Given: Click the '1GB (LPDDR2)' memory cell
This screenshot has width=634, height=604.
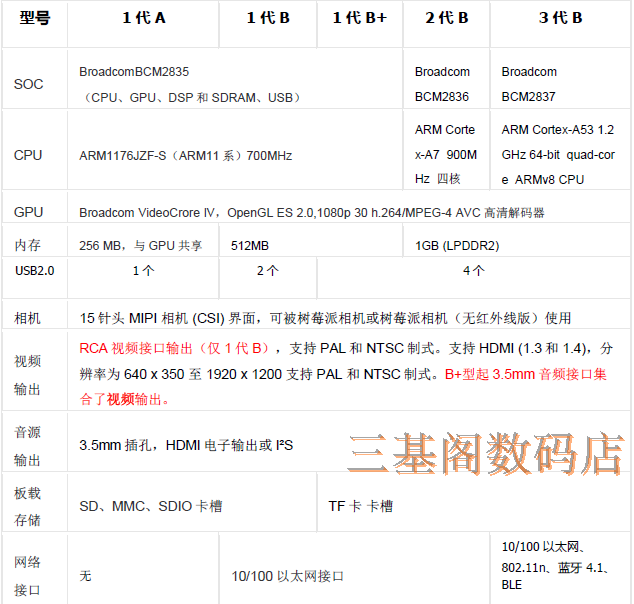Looking at the screenshot, I should pyautogui.click(x=457, y=245).
